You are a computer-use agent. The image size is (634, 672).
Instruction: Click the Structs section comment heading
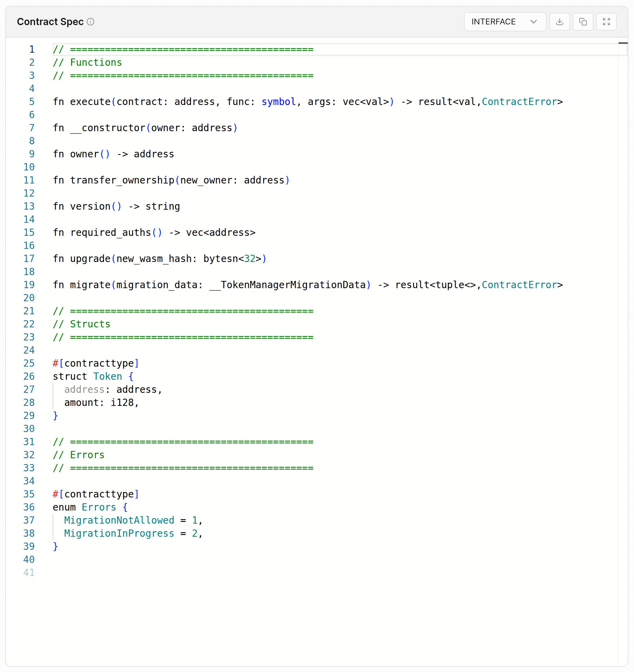coord(90,324)
